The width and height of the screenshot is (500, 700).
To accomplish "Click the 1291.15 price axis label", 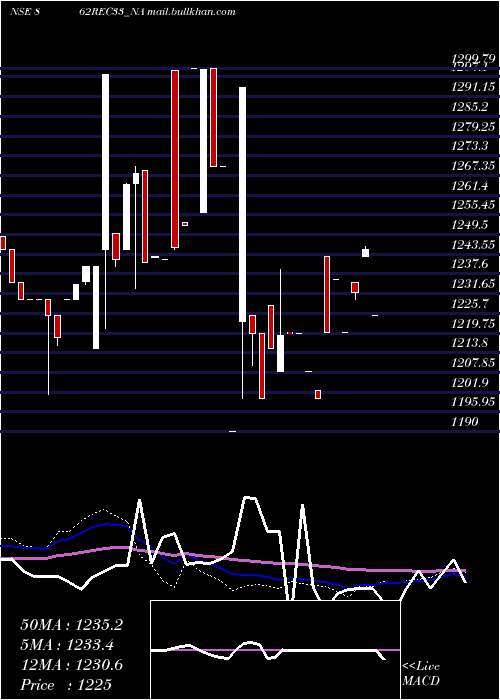I will 473,87.
